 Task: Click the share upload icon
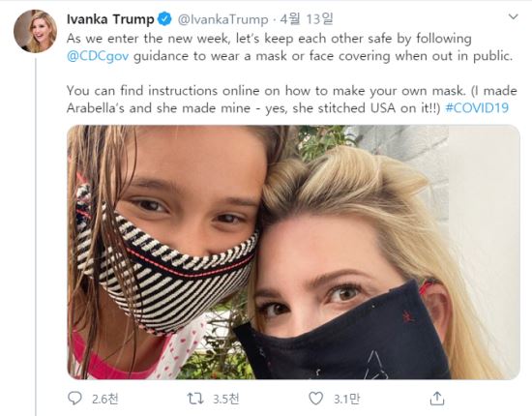(x=436, y=399)
